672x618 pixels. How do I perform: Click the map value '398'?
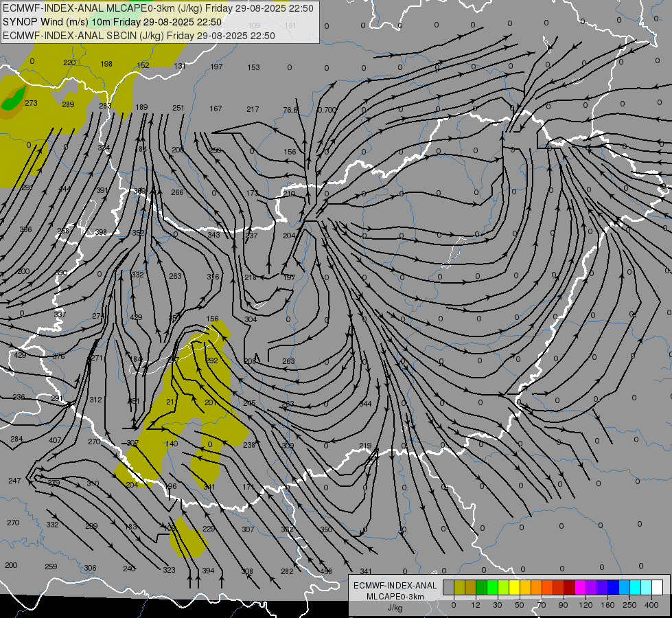coord(101,233)
